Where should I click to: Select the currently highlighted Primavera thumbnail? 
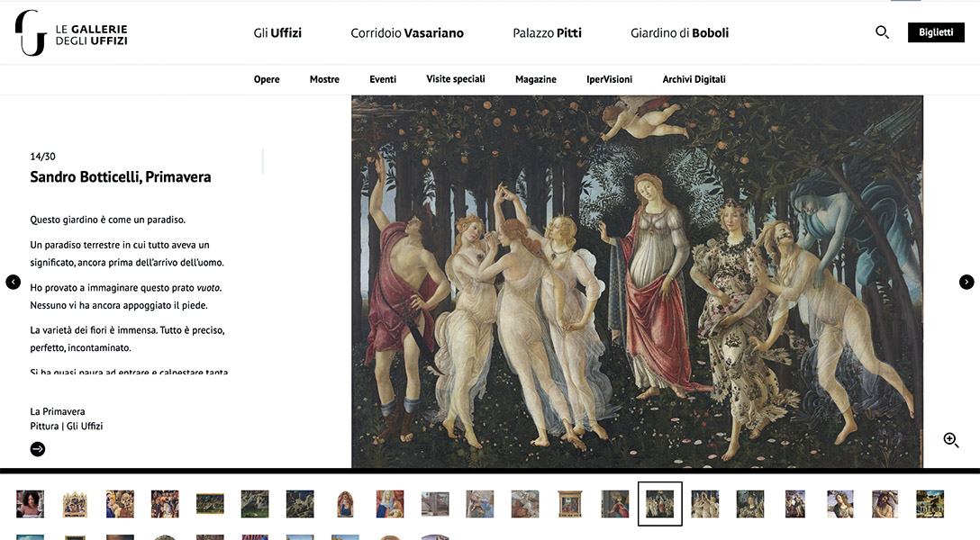pos(659,504)
